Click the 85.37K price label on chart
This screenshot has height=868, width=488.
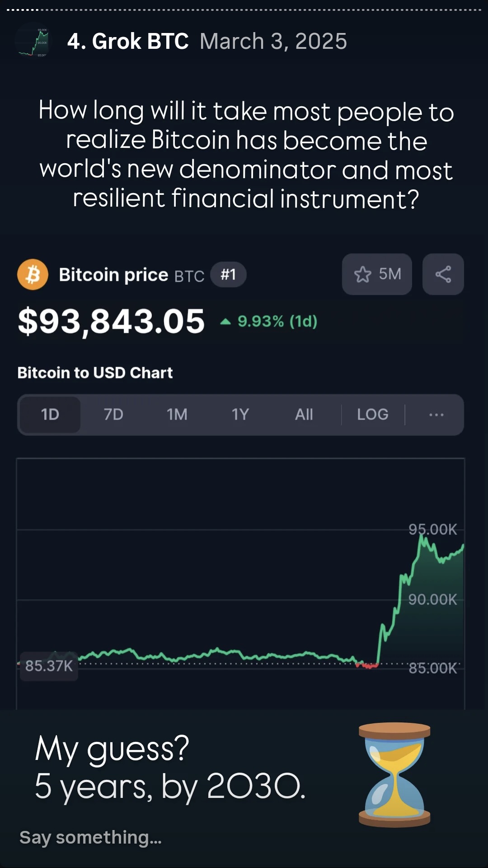coord(49,666)
